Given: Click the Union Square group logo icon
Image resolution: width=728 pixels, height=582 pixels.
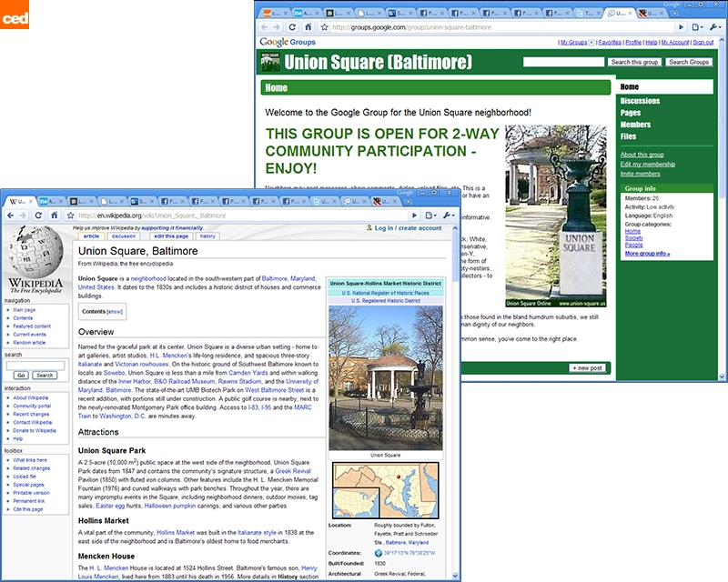Looking at the screenshot, I should pyautogui.click(x=269, y=62).
